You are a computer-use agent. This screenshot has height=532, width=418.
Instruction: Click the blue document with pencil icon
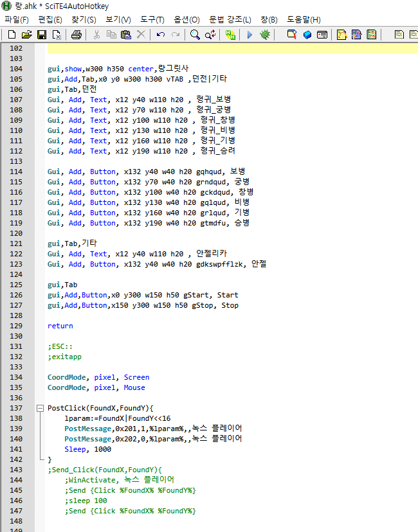coord(356,35)
